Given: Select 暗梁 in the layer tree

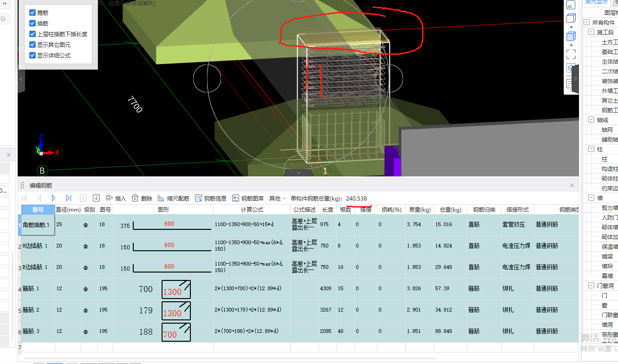Looking at the screenshot, I should 607,256.
